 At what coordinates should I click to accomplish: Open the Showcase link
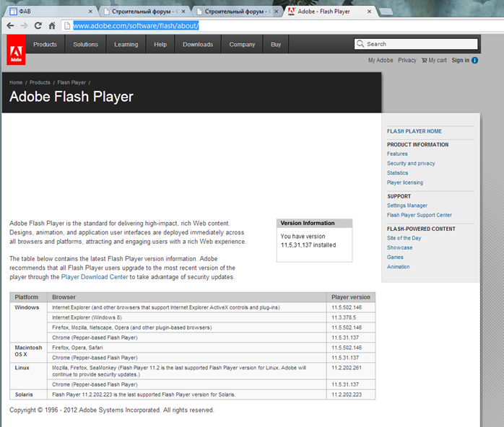click(400, 248)
